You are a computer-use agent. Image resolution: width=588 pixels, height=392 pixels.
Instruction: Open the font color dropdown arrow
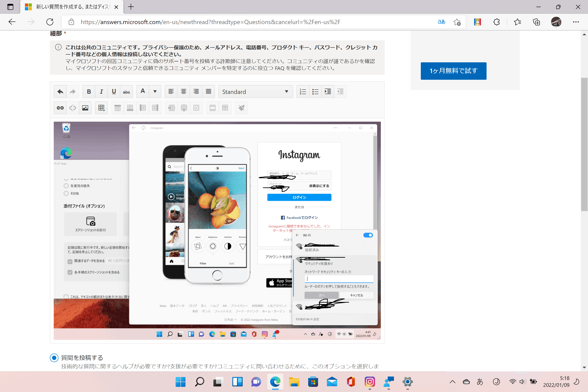[x=155, y=92]
